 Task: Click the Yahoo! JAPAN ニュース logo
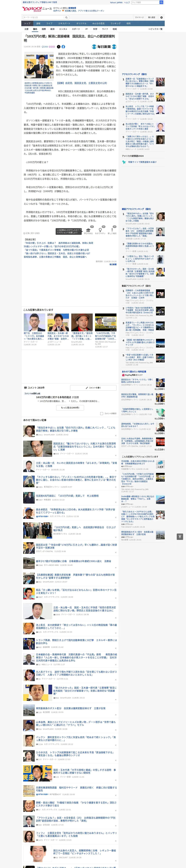pyautogui.click(x=37, y=9)
